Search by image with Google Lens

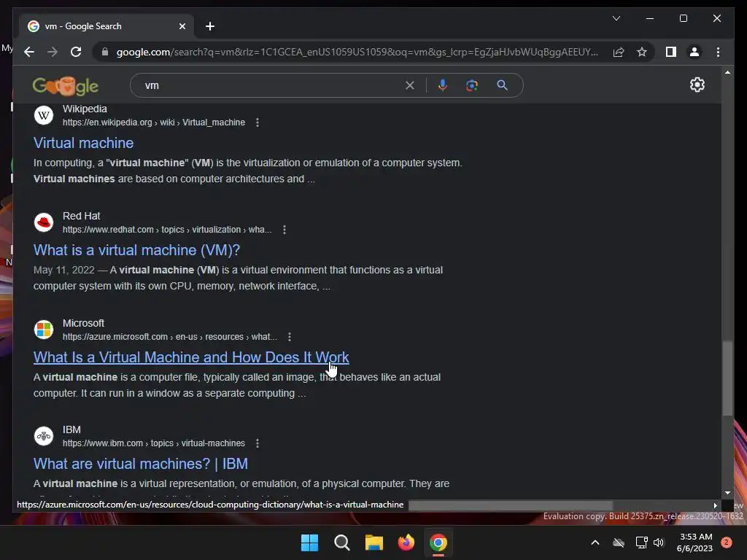click(472, 85)
